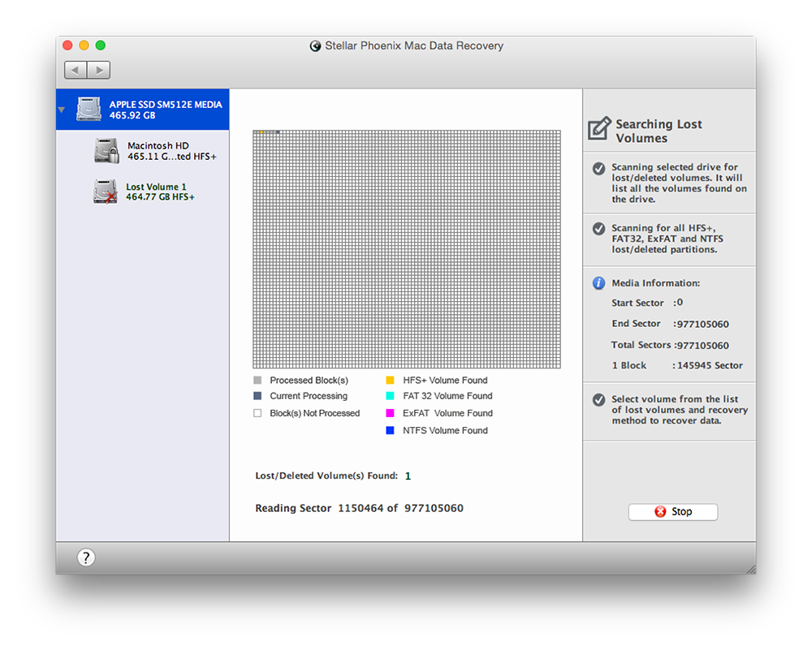The image size is (812, 650).
Task: Click the checkmark beside Select volume from list
Action: click(x=598, y=400)
